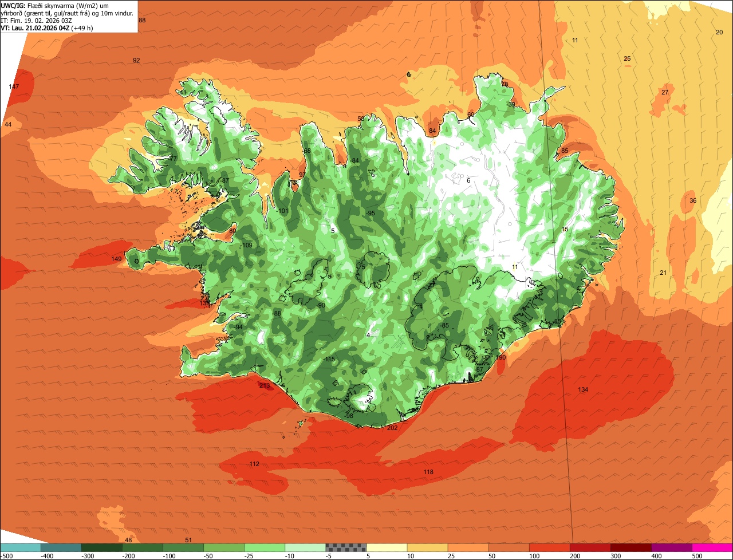Viewport: 733px width, 560px height.
Task: Click the 'IT: Fim. 19. 02. 2026 03Z' line
Action: (36, 20)
